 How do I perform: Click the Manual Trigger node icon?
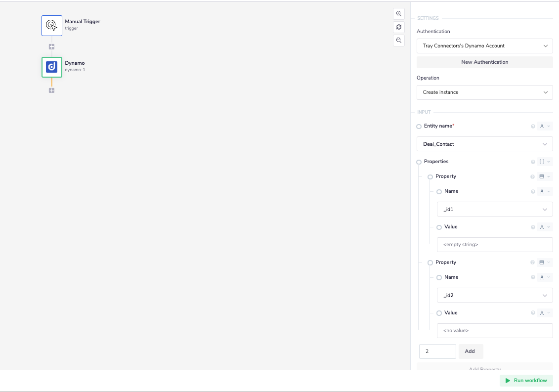click(52, 26)
